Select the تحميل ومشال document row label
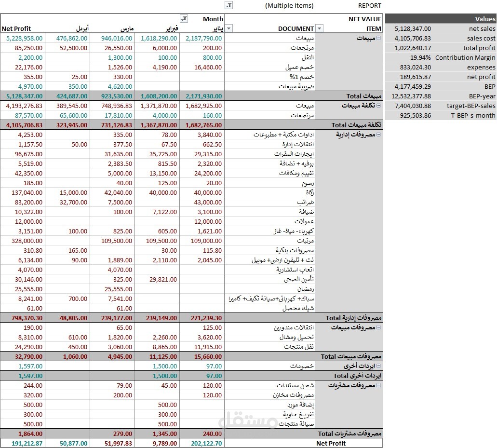This screenshot has width=497, height=448. [x=296, y=337]
